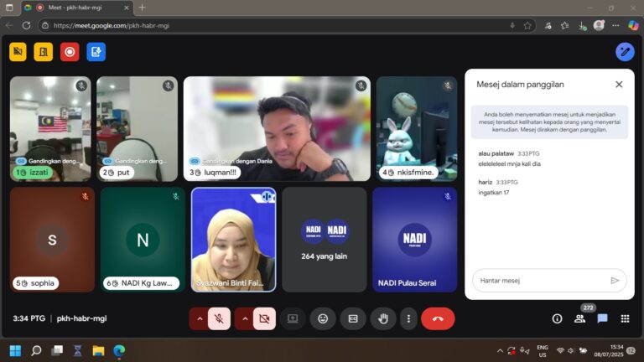
Task: Toggle the raise hand button
Action: click(383, 318)
